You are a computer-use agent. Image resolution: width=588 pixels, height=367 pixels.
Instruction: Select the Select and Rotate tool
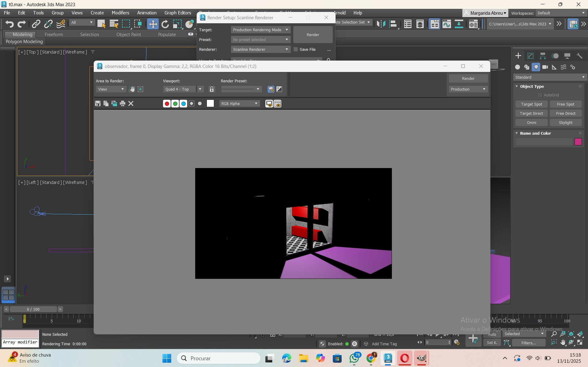[x=165, y=24]
